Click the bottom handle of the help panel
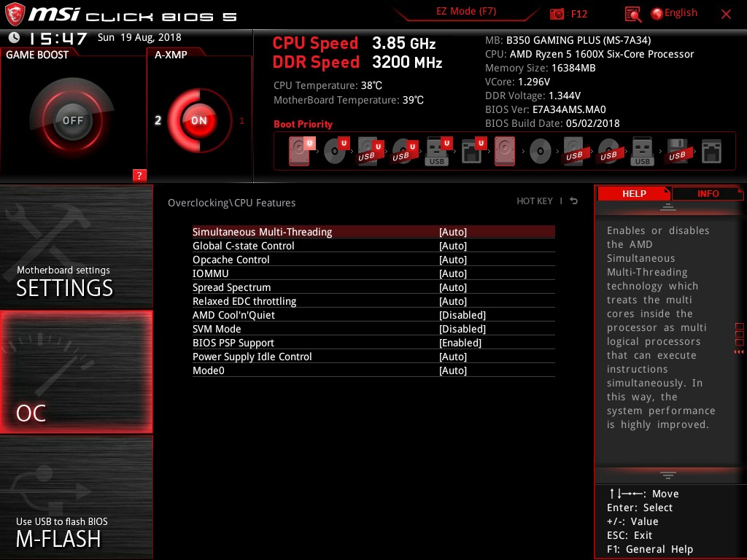Image resolution: width=747 pixels, height=560 pixels. pyautogui.click(x=667, y=475)
